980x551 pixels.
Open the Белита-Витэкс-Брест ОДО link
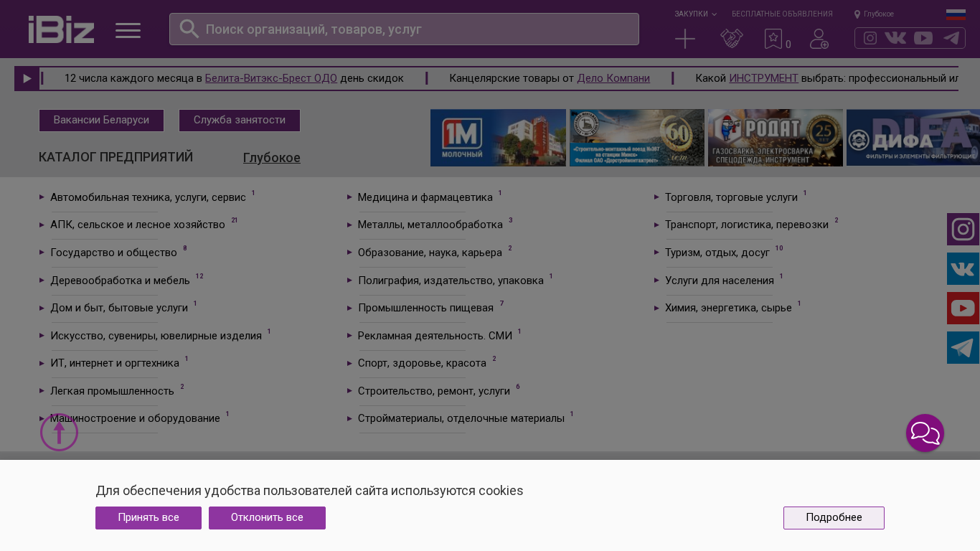point(271,78)
